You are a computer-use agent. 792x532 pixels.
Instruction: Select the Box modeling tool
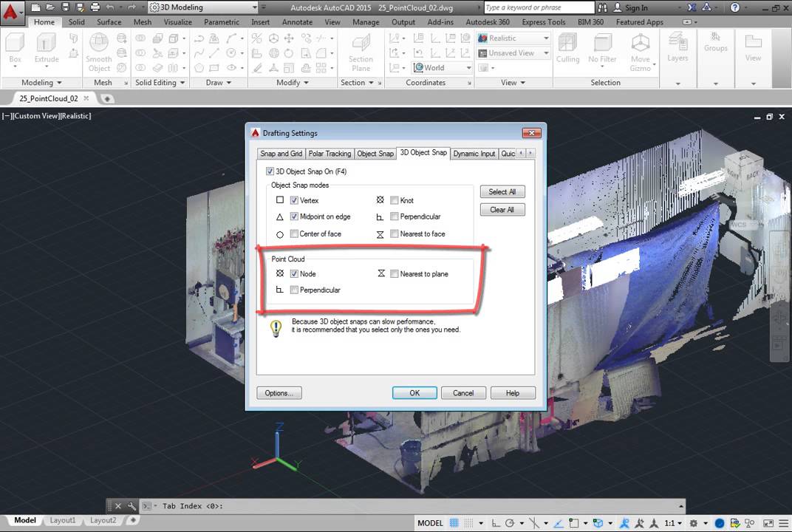coord(16,49)
